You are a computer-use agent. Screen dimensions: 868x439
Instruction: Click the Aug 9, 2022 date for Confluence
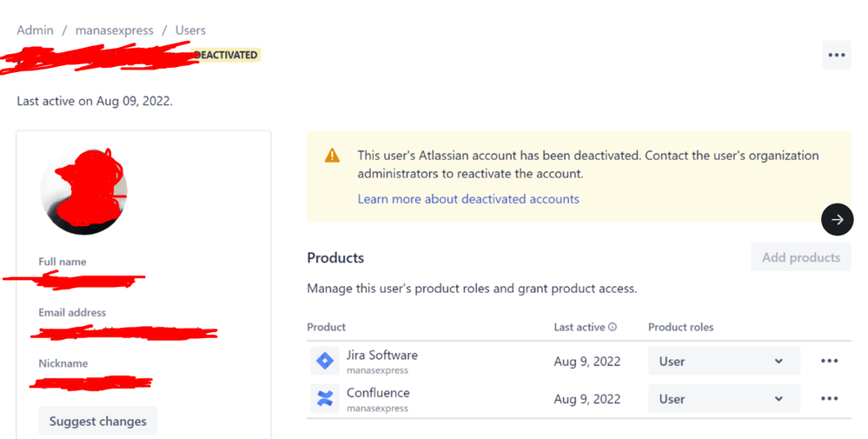pyautogui.click(x=586, y=399)
